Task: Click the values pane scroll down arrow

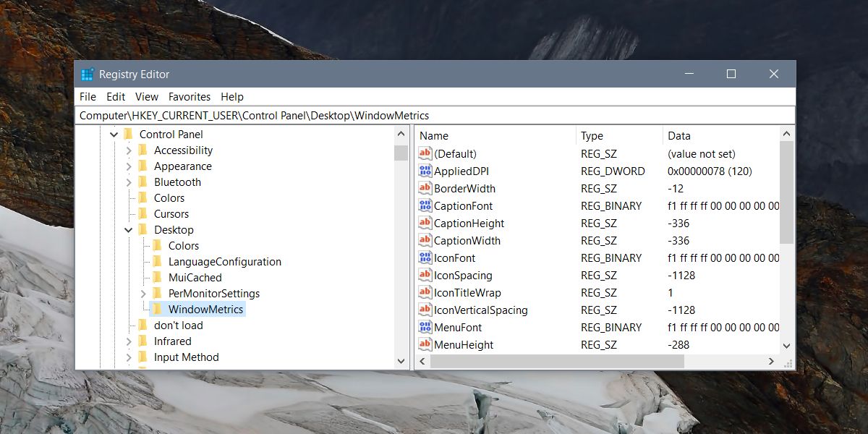Action: tap(787, 346)
